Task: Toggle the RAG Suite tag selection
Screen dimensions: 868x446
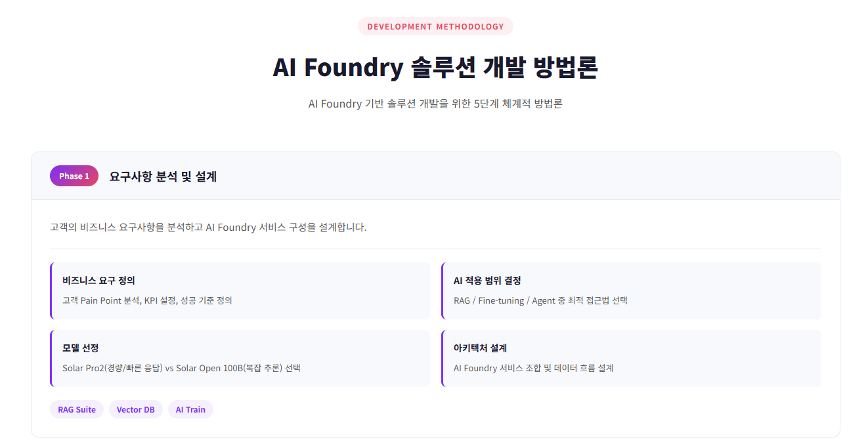Action: [76, 409]
